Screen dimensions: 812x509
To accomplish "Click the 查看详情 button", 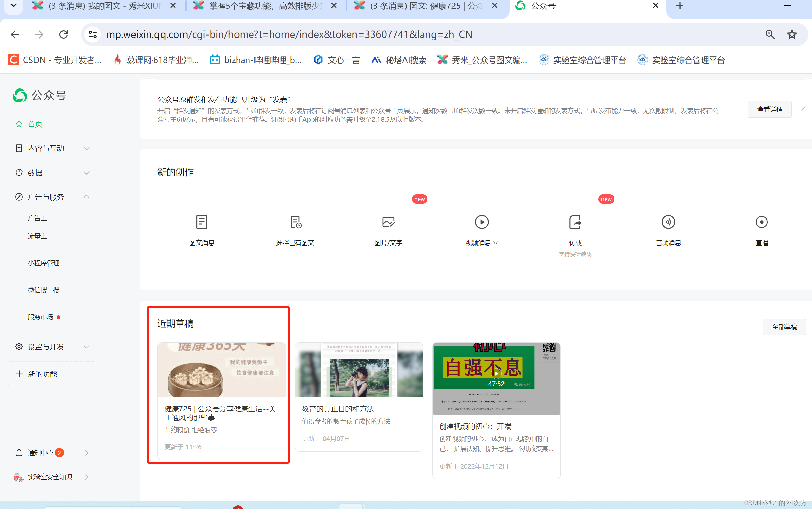I will pos(769,110).
